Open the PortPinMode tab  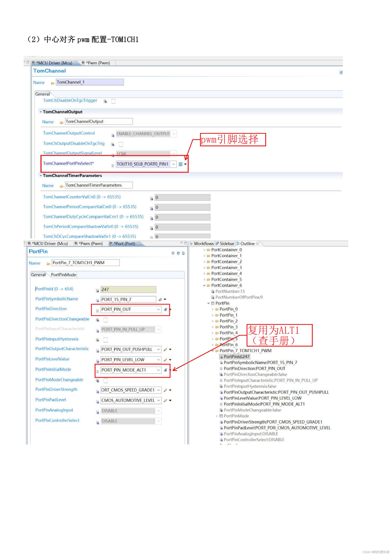(x=64, y=275)
